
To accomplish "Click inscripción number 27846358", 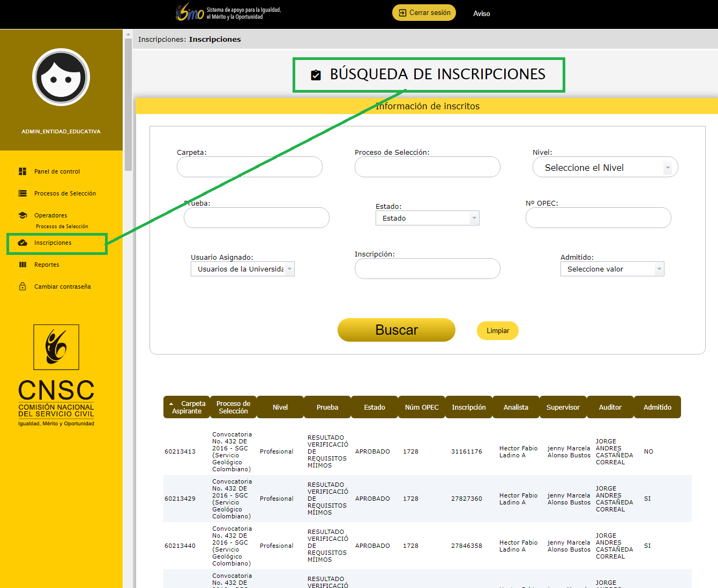I will (x=467, y=546).
